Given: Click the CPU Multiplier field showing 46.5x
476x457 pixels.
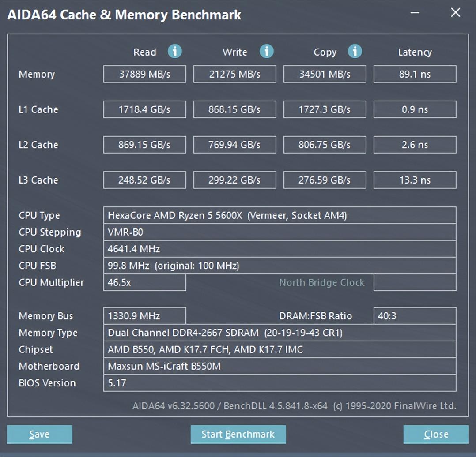Looking at the screenshot, I should (144, 282).
